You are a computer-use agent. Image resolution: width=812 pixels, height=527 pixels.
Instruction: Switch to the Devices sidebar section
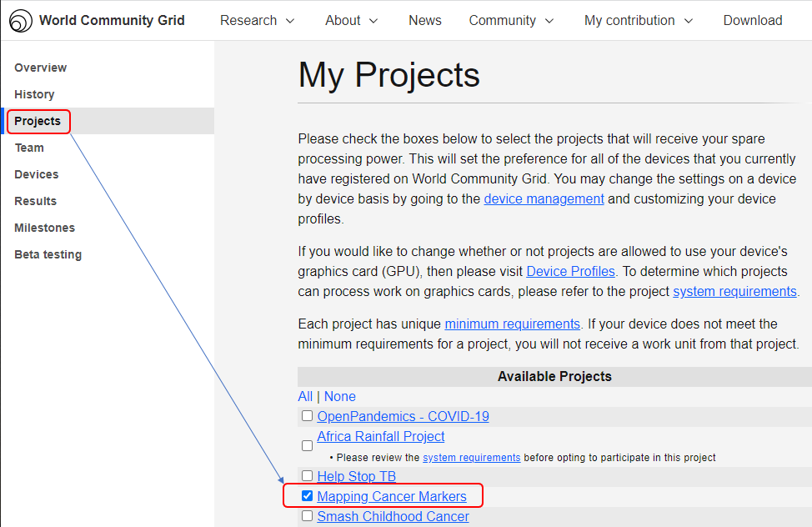point(36,174)
